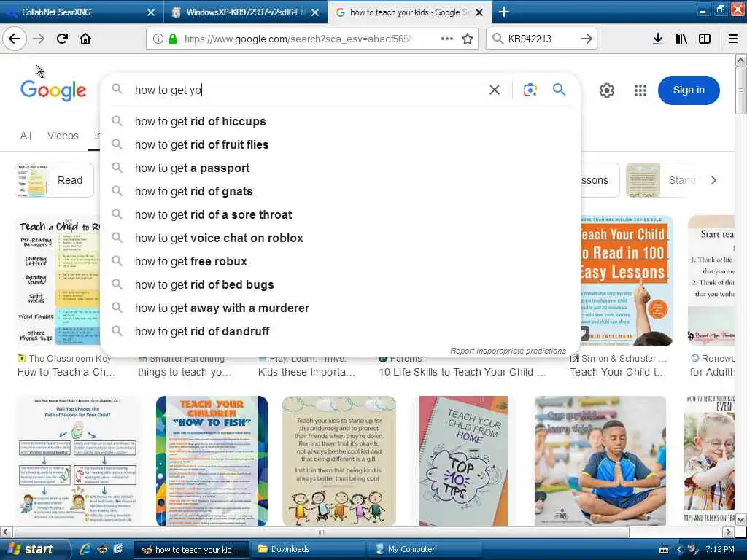
Task: Reload the current page
Action: tap(62, 39)
